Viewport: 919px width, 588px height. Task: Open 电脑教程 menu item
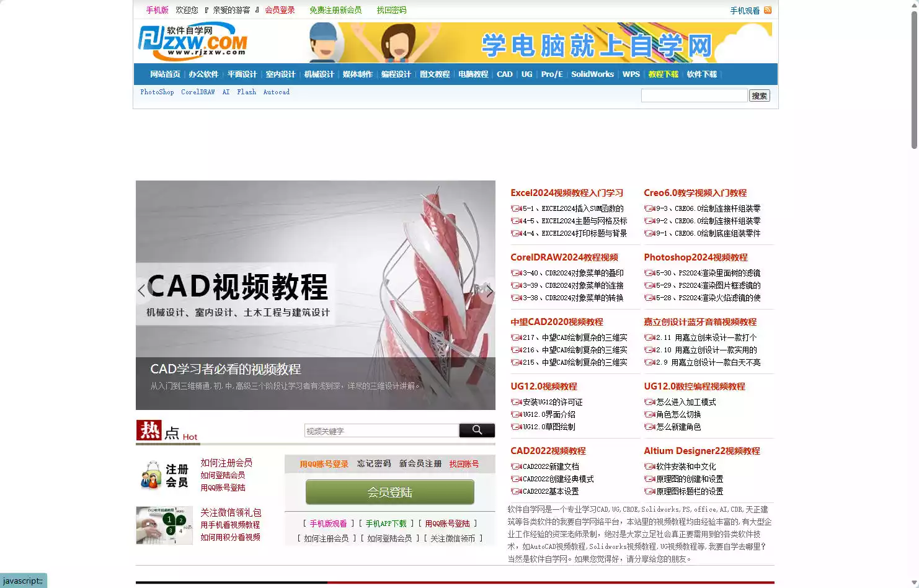[x=473, y=74]
